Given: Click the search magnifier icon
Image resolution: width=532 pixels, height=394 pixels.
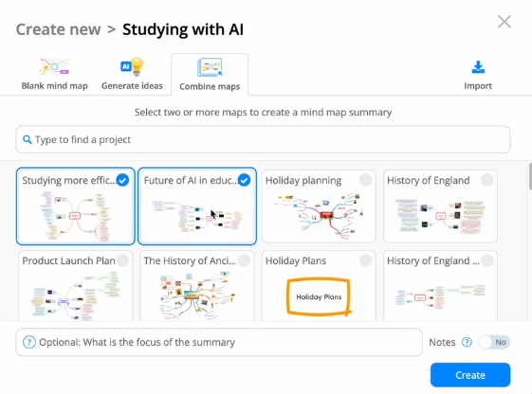Looking at the screenshot, I should (28, 139).
